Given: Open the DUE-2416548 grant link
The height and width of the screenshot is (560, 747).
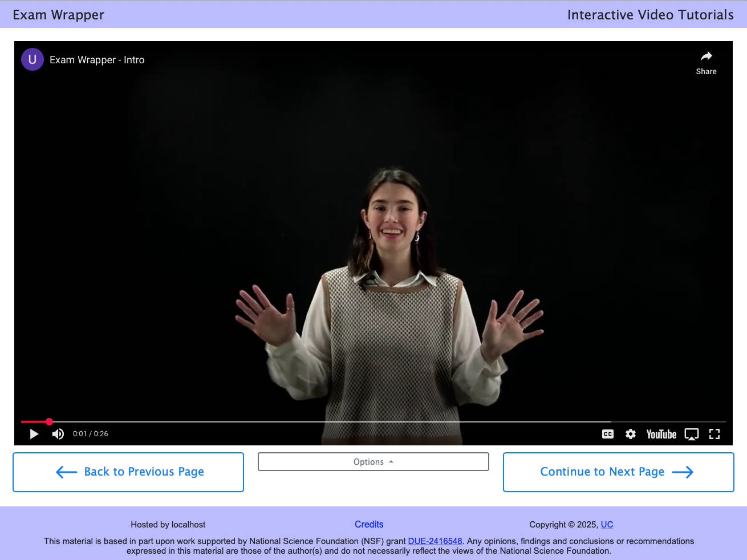Looking at the screenshot, I should [435, 541].
